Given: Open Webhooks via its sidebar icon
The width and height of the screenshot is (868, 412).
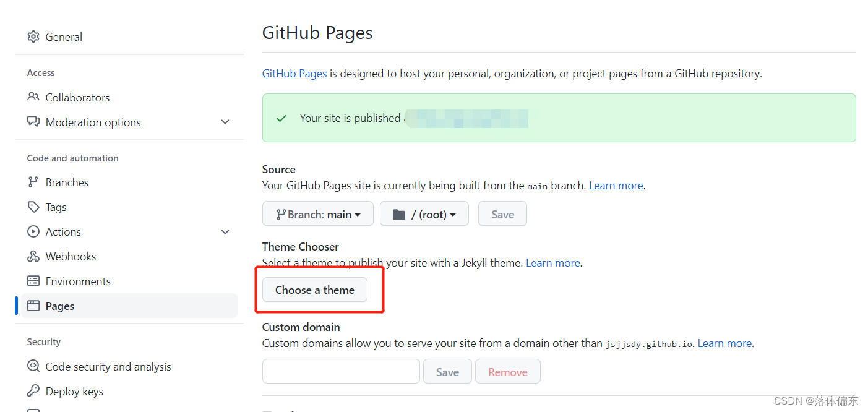Looking at the screenshot, I should coord(33,256).
